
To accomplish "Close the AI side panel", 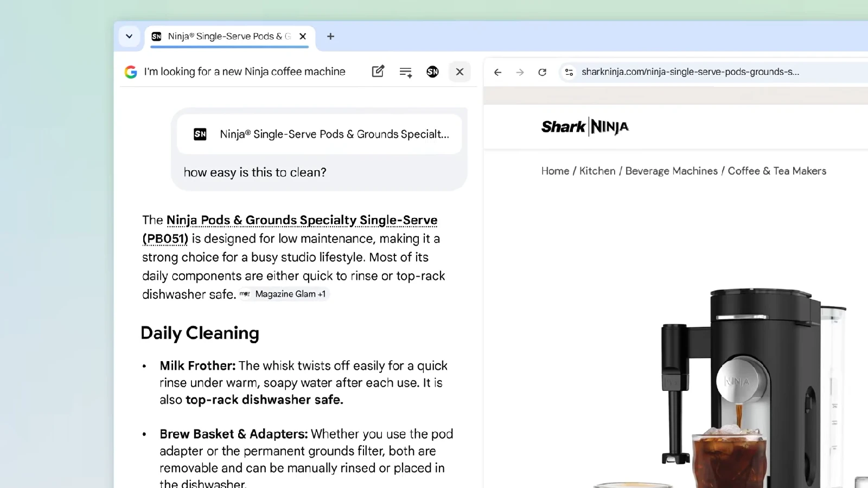I will pyautogui.click(x=459, y=72).
